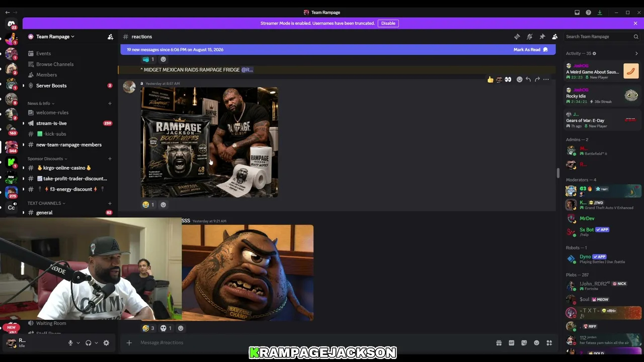This screenshot has height=362, width=644.
Task: Add thumbs up reaction from message toolbar
Action: click(490, 79)
